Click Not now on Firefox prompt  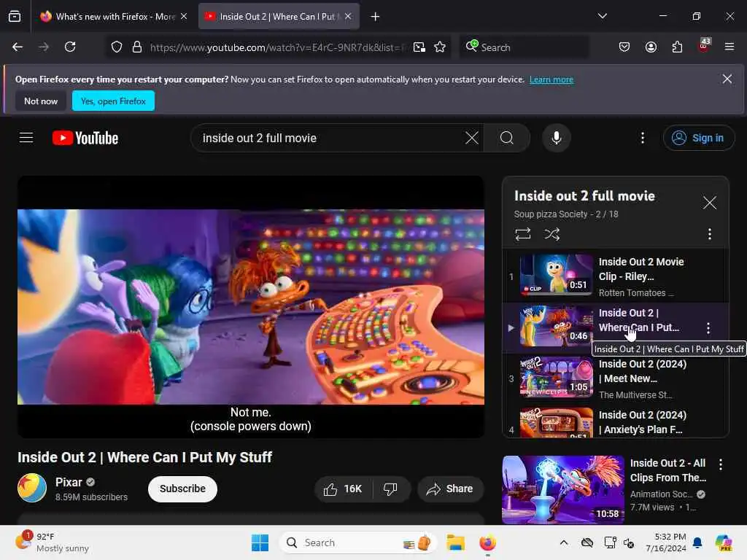[41, 101]
